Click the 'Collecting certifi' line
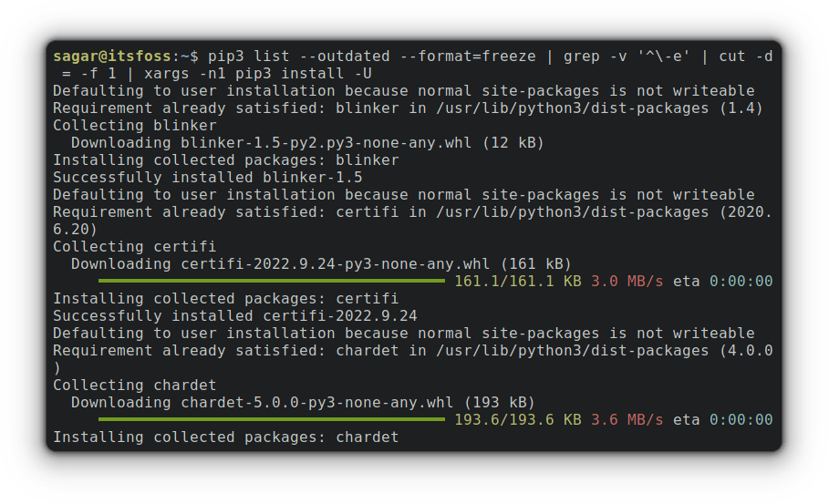The height and width of the screenshot is (504, 829). pyautogui.click(x=135, y=247)
